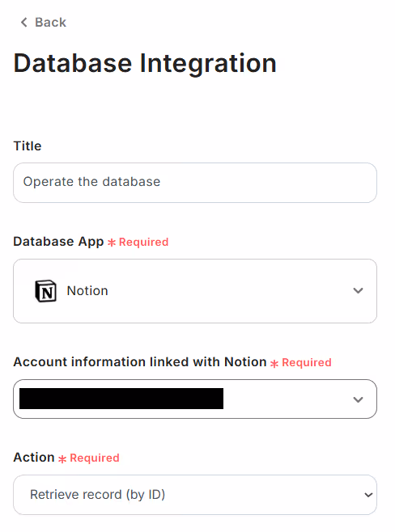Screen dimensions: 395x532
Task: Click the 'Account information linked with Notion' label
Action: click(140, 362)
